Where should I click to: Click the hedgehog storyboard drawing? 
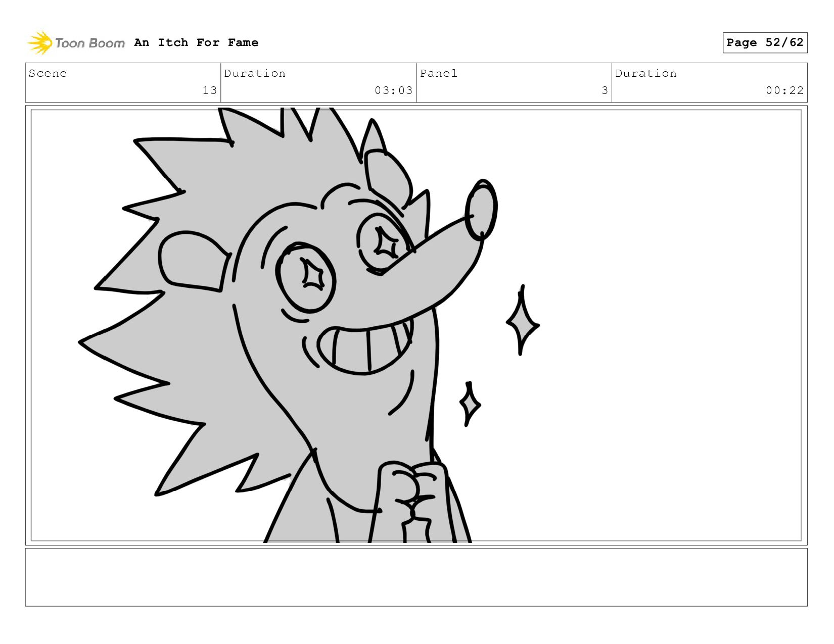click(x=288, y=325)
